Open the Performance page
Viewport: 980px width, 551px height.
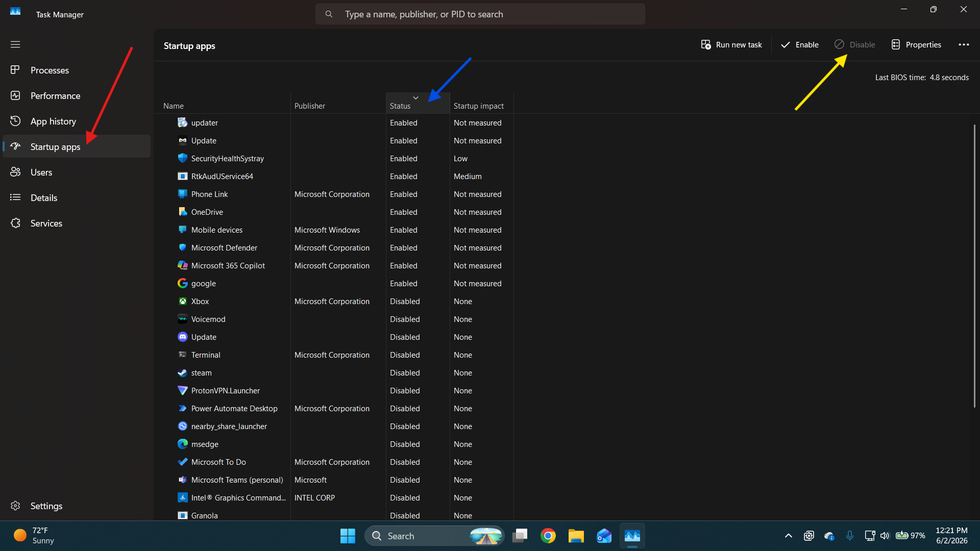coord(77,95)
